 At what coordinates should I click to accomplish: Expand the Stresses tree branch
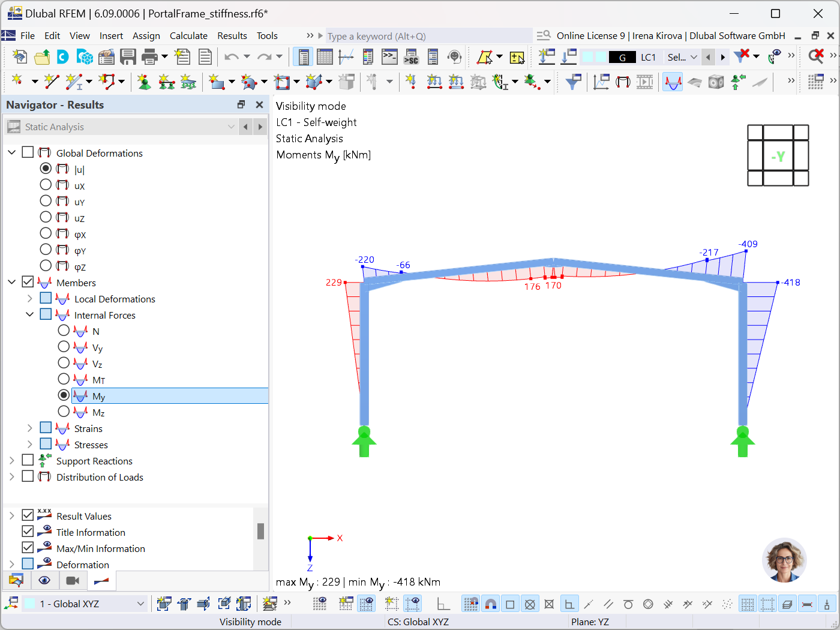[29, 444]
